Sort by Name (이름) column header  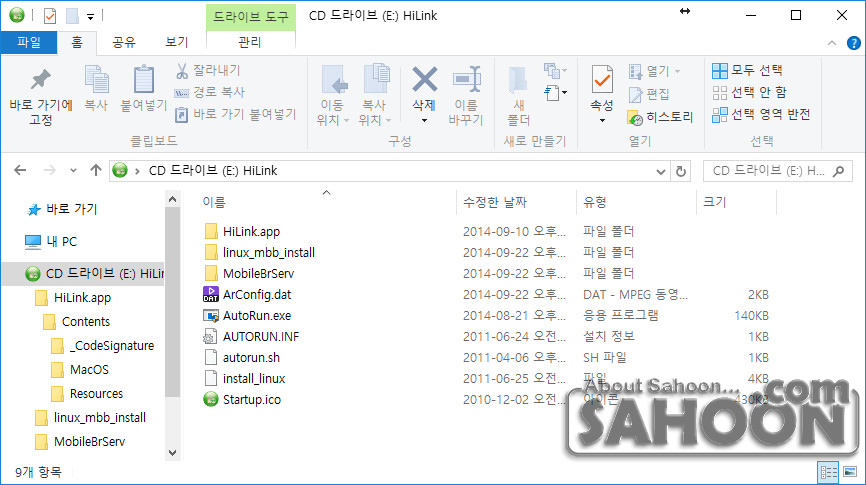(214, 202)
